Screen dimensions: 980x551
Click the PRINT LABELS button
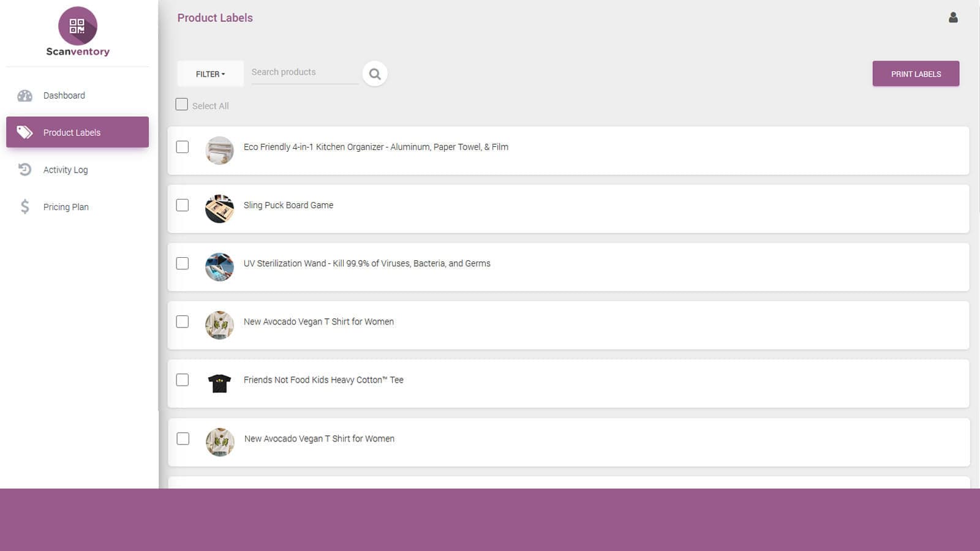tap(916, 73)
